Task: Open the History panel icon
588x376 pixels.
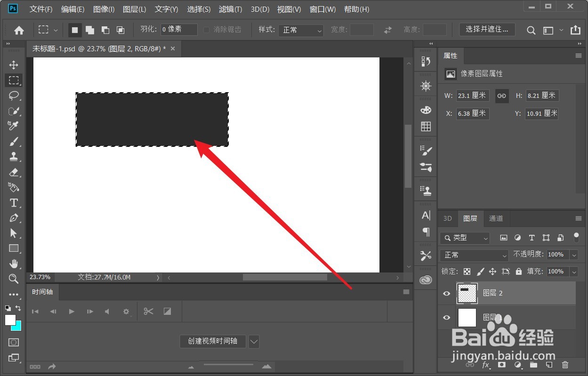Action: click(426, 61)
